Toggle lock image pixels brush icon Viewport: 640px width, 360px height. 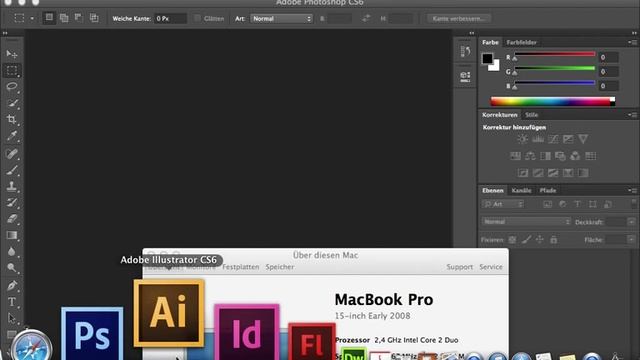(x=527, y=240)
